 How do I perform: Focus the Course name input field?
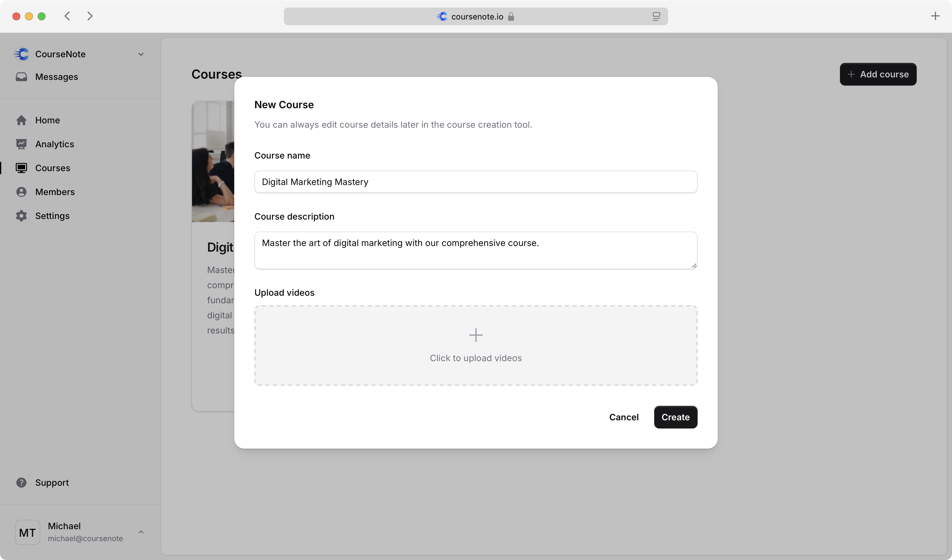click(476, 182)
